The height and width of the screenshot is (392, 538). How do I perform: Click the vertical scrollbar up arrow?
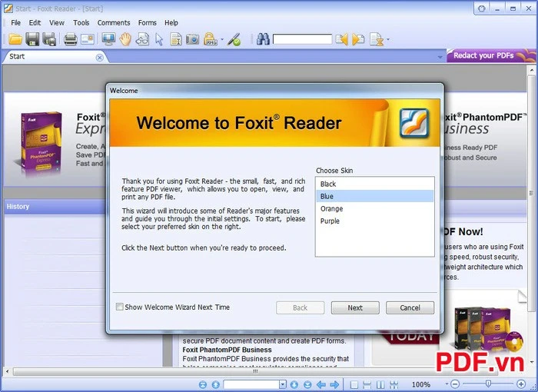pos(532,70)
